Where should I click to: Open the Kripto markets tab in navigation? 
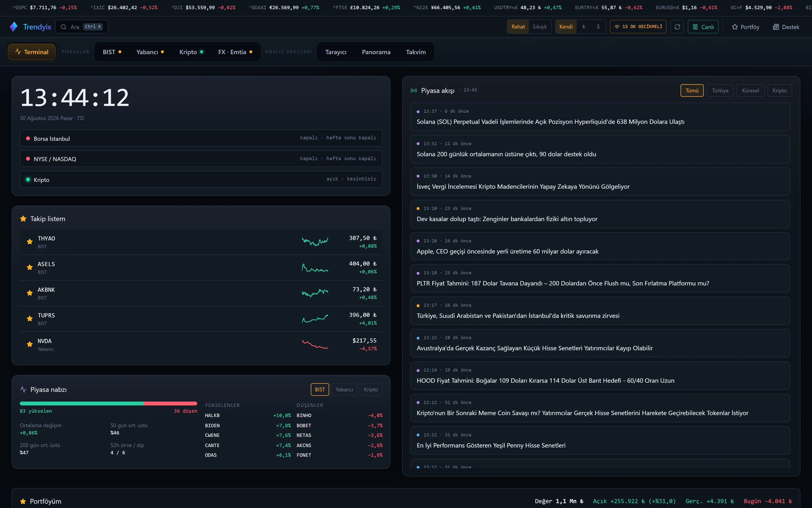point(191,52)
